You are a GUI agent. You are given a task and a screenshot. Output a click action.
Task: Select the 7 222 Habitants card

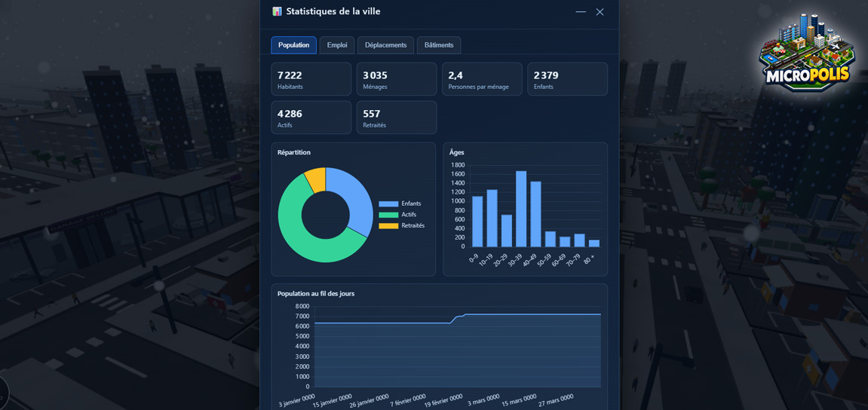click(311, 78)
